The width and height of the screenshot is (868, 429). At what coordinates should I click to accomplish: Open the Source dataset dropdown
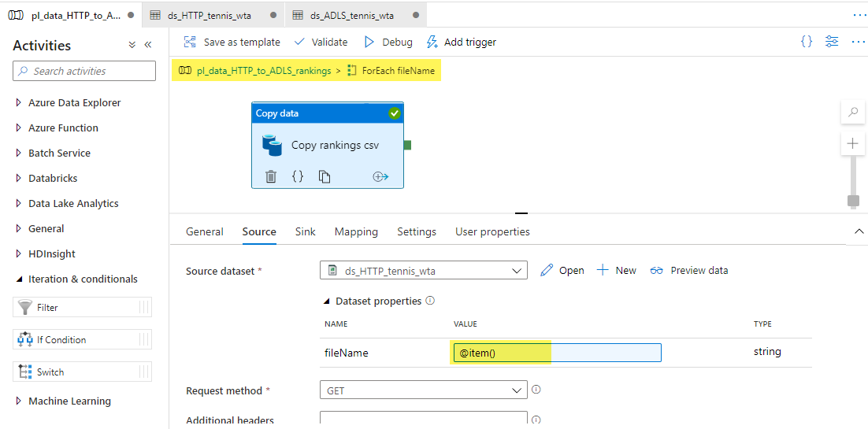(517, 271)
